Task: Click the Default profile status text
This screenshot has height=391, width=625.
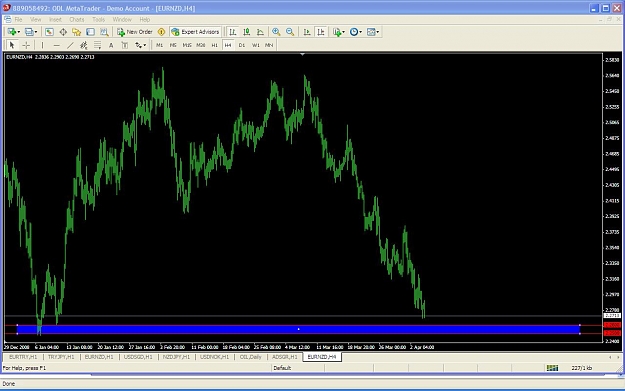Action: [x=282, y=368]
